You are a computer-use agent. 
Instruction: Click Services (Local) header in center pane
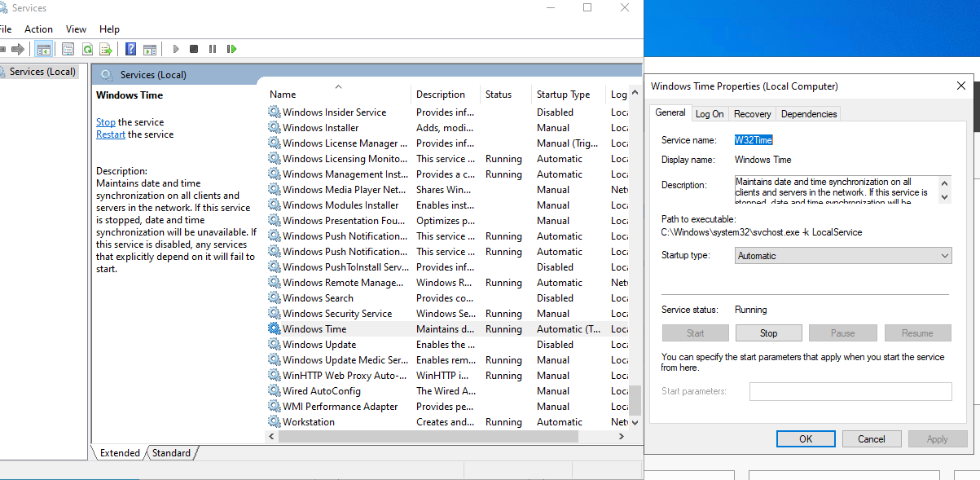click(x=153, y=75)
